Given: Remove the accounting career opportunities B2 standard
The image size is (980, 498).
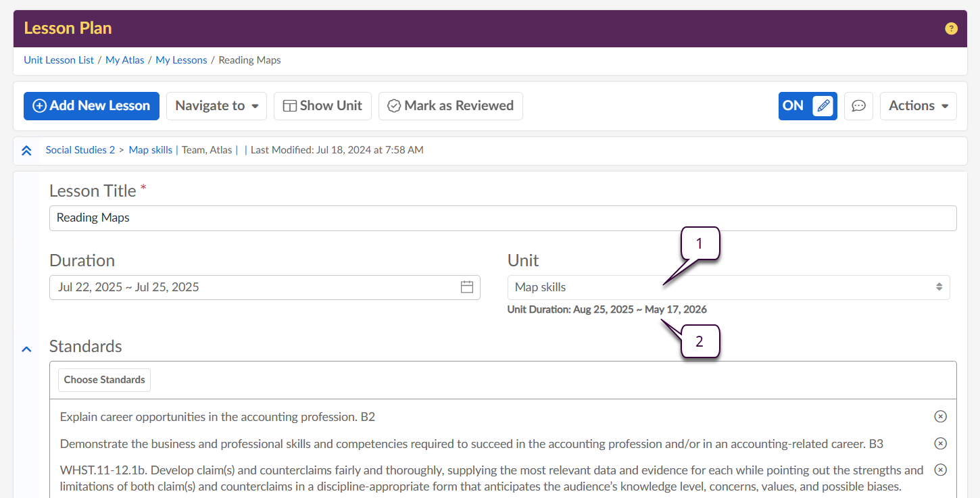Looking at the screenshot, I should [939, 417].
